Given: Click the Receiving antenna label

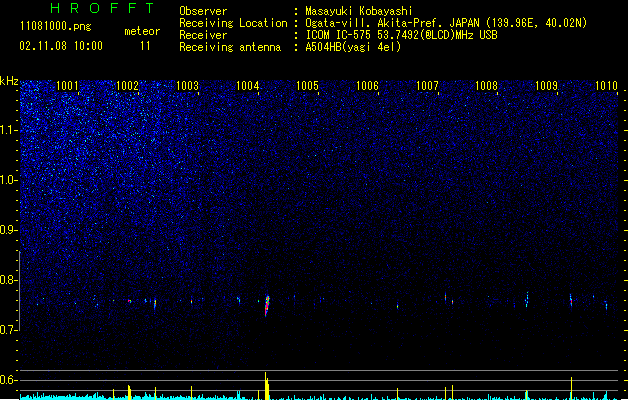Looking at the screenshot, I should click(x=230, y=47).
